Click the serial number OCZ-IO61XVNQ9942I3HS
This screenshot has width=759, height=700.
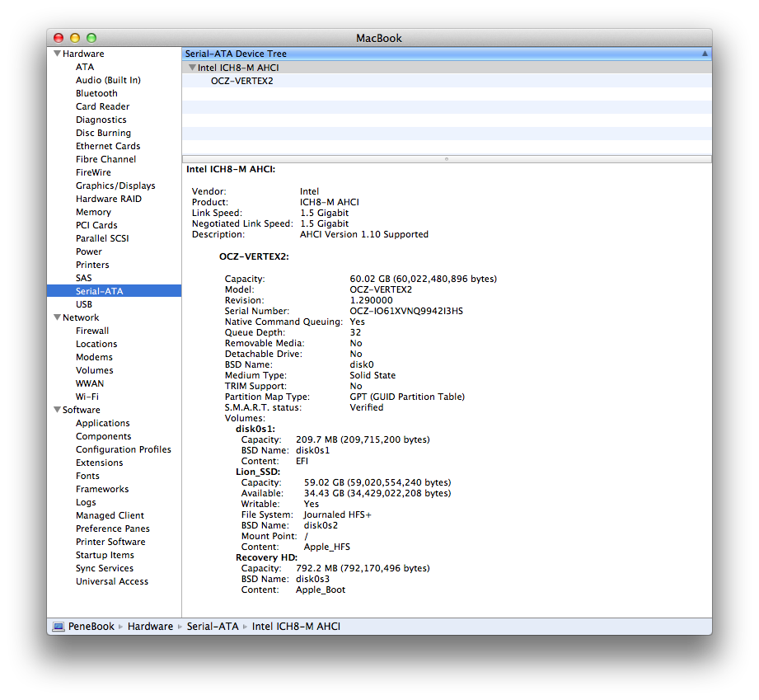click(406, 311)
